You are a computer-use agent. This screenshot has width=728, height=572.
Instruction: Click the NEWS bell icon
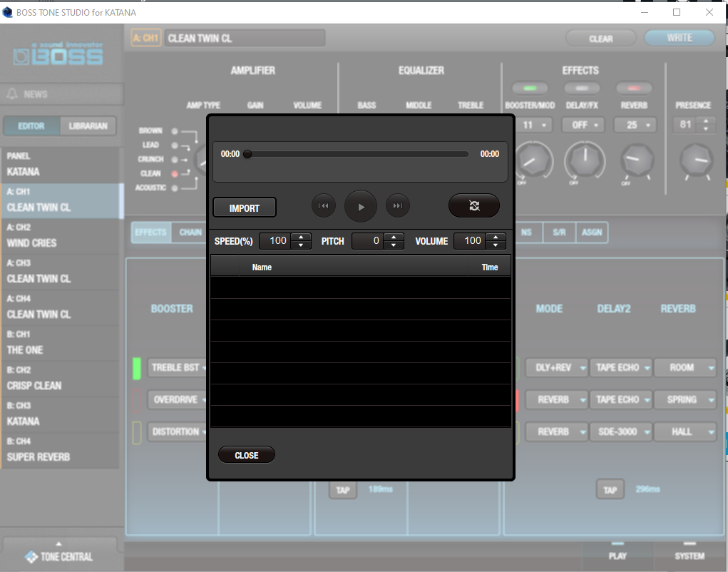pos(12,94)
